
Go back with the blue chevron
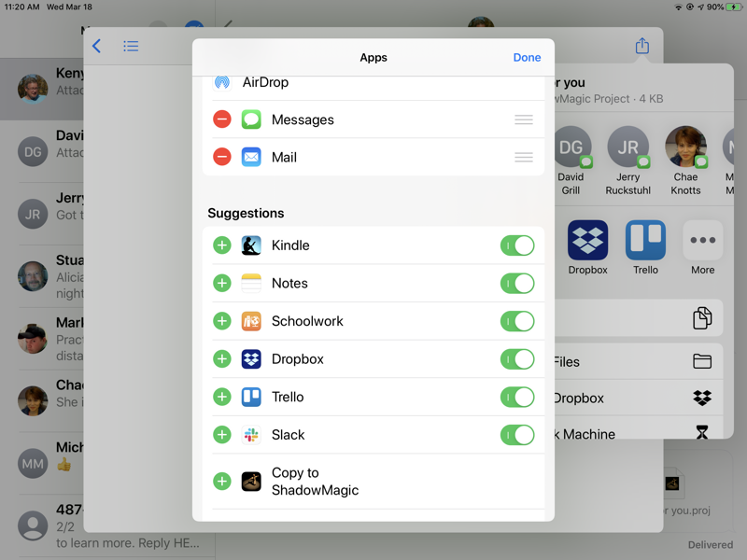[x=96, y=46]
